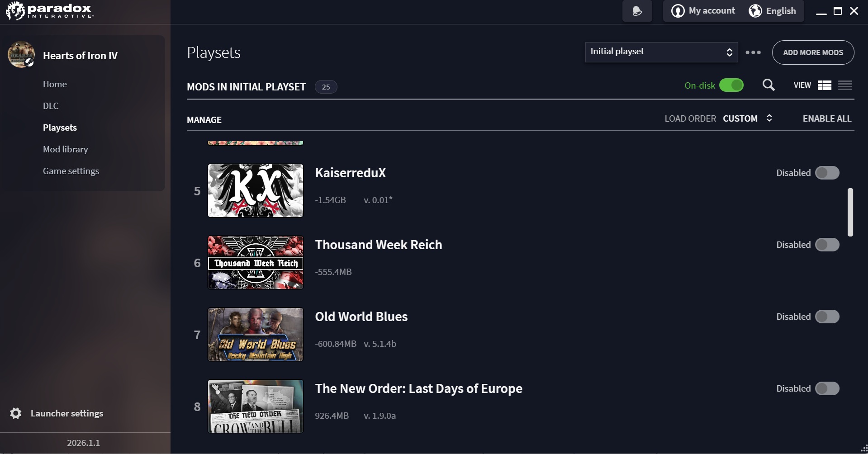Click launcher version 2026.1.1
The height and width of the screenshot is (454, 868).
(x=83, y=443)
